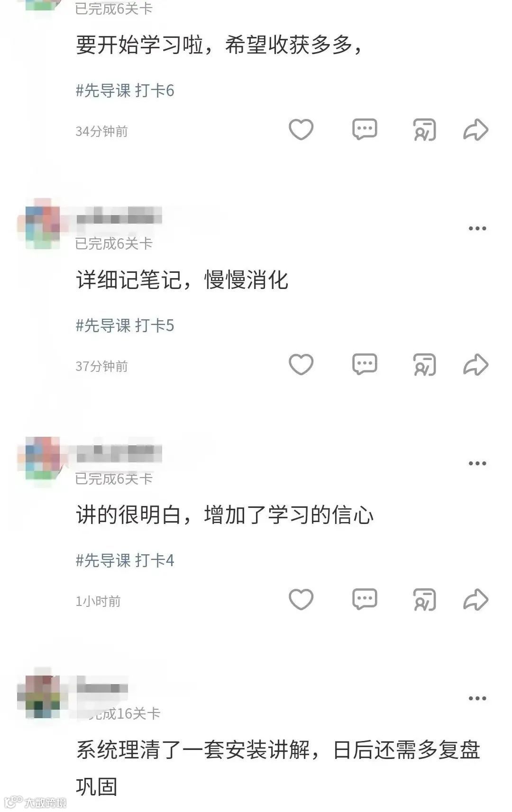Tap the poster icon on 1小时前 post

tap(424, 600)
